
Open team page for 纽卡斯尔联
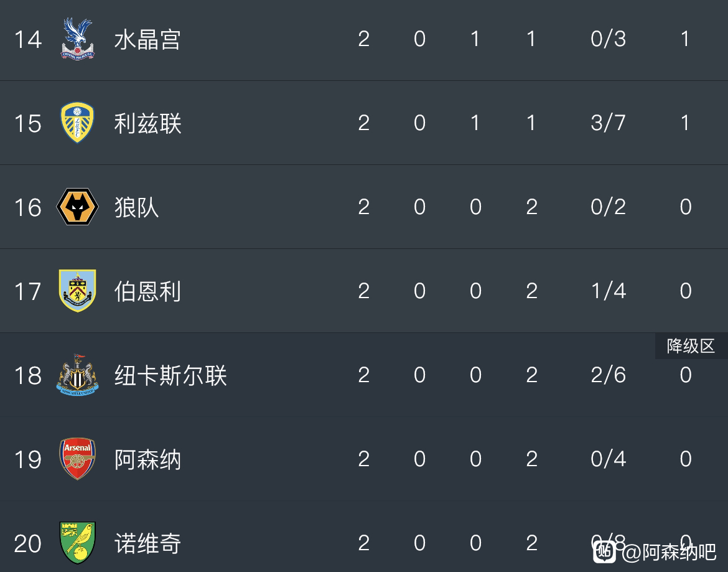point(170,375)
